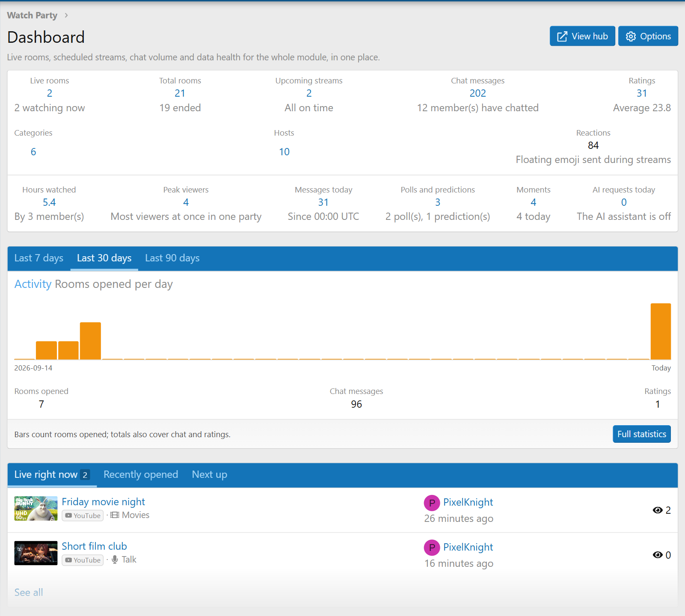Click the eye icon for Friday movie night
Screen dimensions: 685x616
coord(658,510)
